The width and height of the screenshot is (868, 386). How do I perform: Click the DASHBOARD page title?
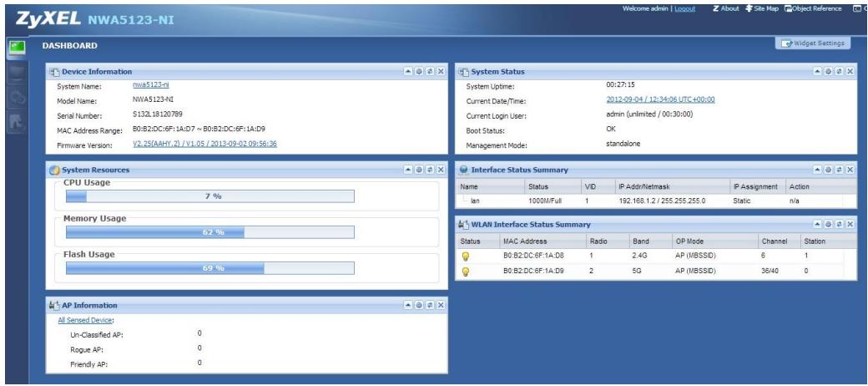pyautogui.click(x=70, y=45)
